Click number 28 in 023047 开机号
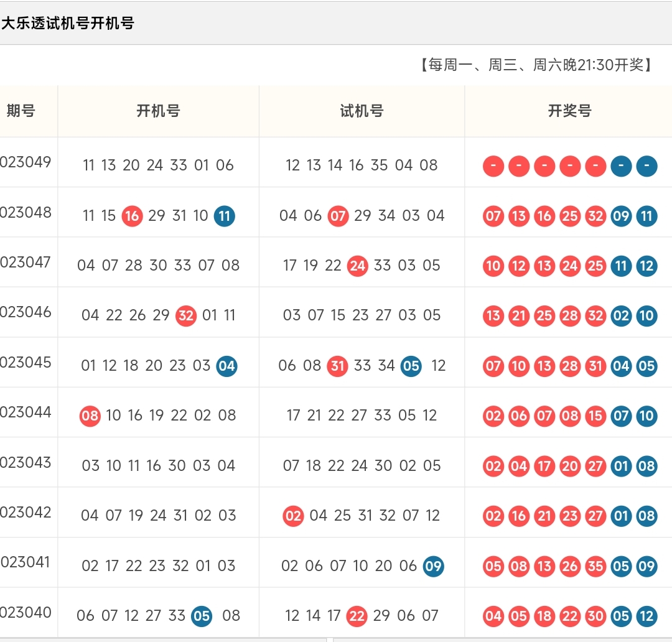Screen dimensions: 672x642 coord(134,265)
